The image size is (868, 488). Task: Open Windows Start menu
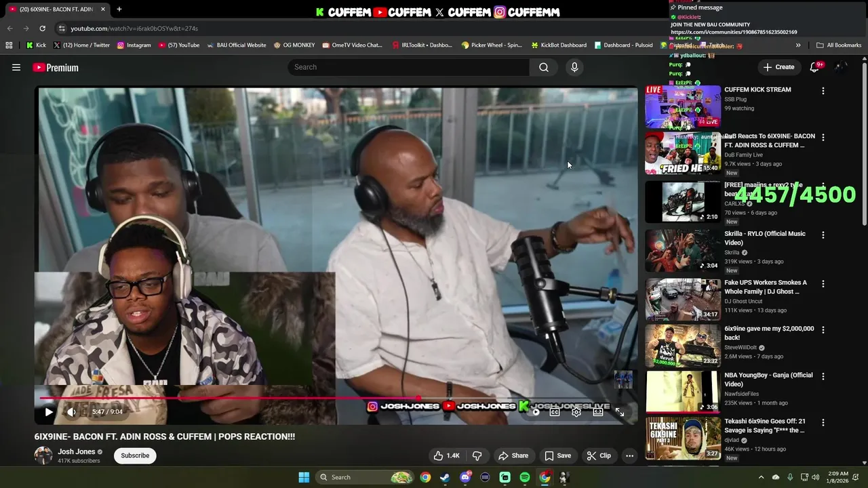tap(304, 477)
